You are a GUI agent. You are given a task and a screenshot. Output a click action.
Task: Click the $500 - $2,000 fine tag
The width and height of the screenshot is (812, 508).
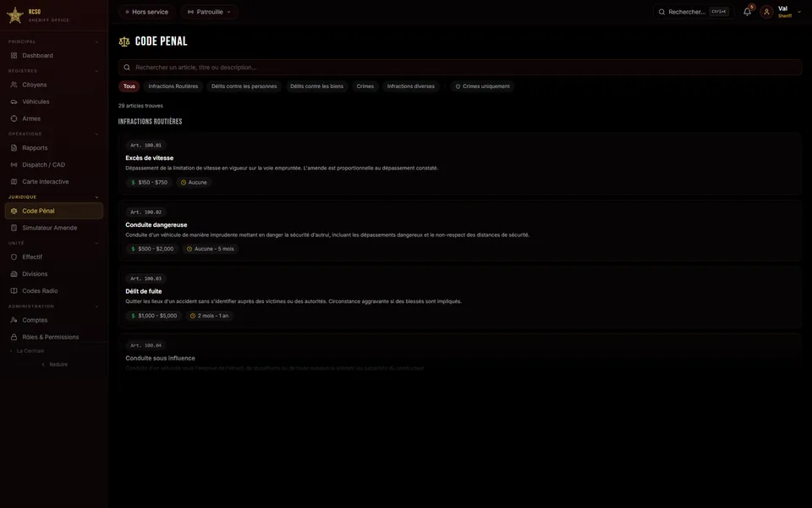(152, 249)
